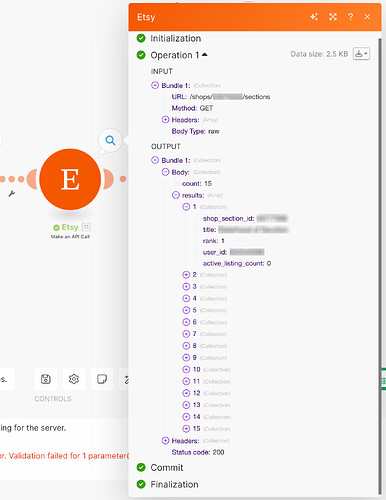Image resolution: width=386 pixels, height=500 pixels.
Task: Click the Body Type: raw row
Action: 195,131
